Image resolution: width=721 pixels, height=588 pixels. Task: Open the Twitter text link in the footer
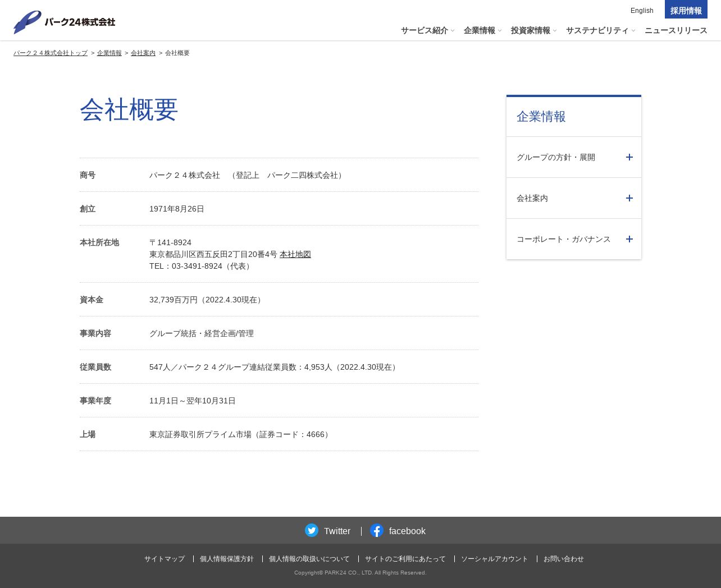337,531
